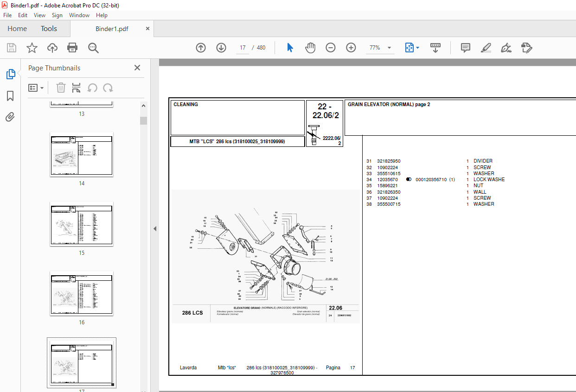Open the thumbnails options dropdown

(x=36, y=88)
